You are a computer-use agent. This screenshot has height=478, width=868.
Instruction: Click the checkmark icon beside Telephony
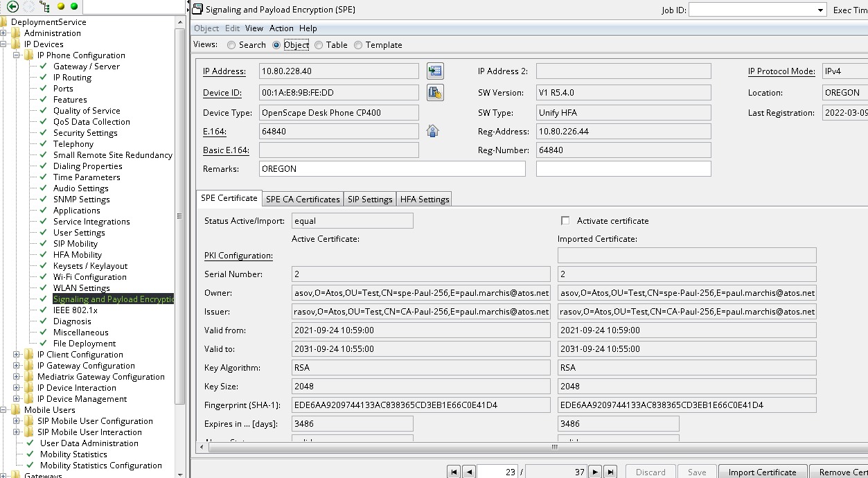click(44, 144)
